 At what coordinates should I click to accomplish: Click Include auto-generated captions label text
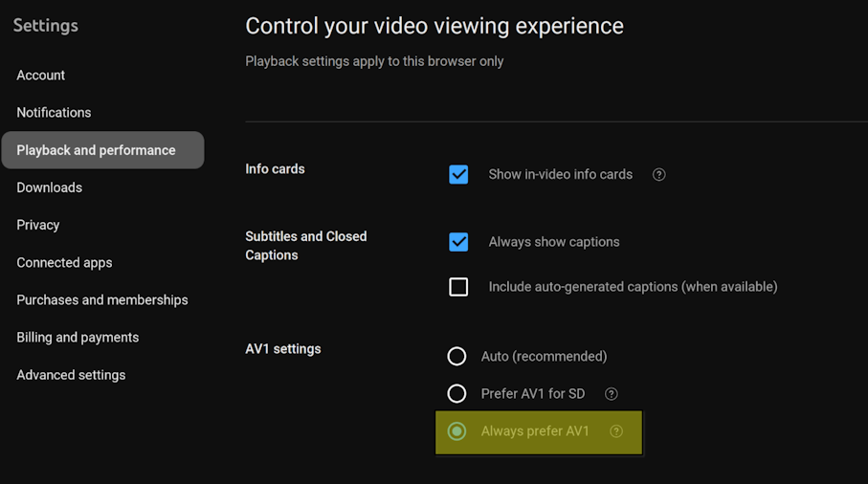pos(634,287)
